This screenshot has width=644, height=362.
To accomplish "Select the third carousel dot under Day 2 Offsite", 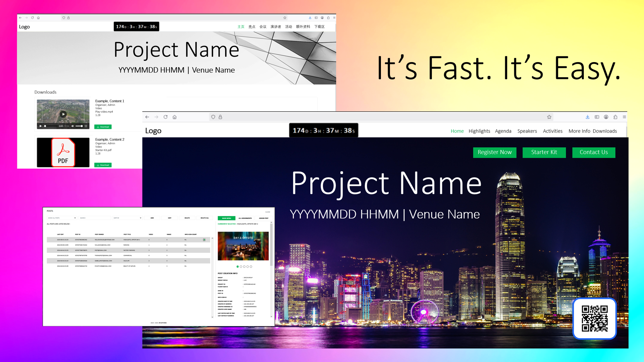I will [x=244, y=266].
